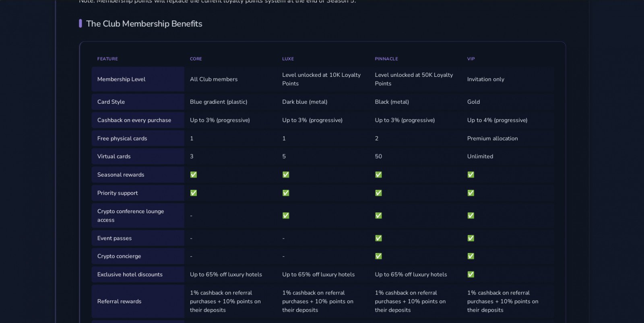Click the Seasonal rewards checkmark under VIP

click(x=471, y=175)
